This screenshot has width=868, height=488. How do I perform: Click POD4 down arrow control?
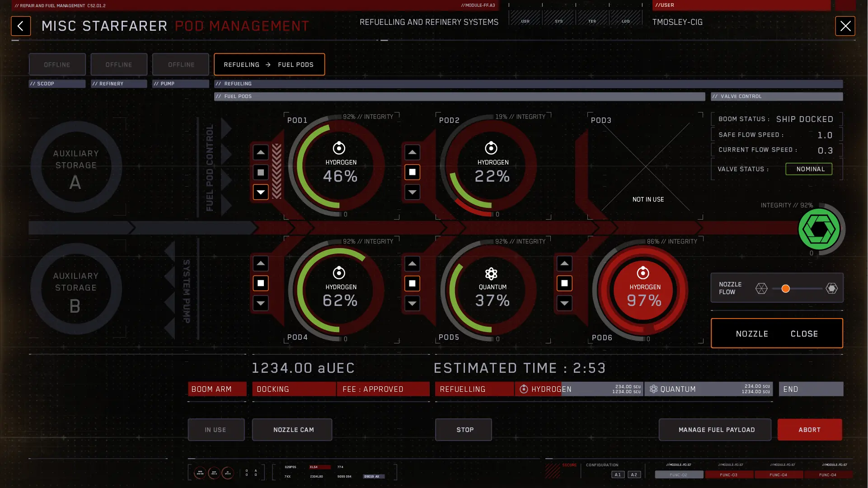click(261, 303)
